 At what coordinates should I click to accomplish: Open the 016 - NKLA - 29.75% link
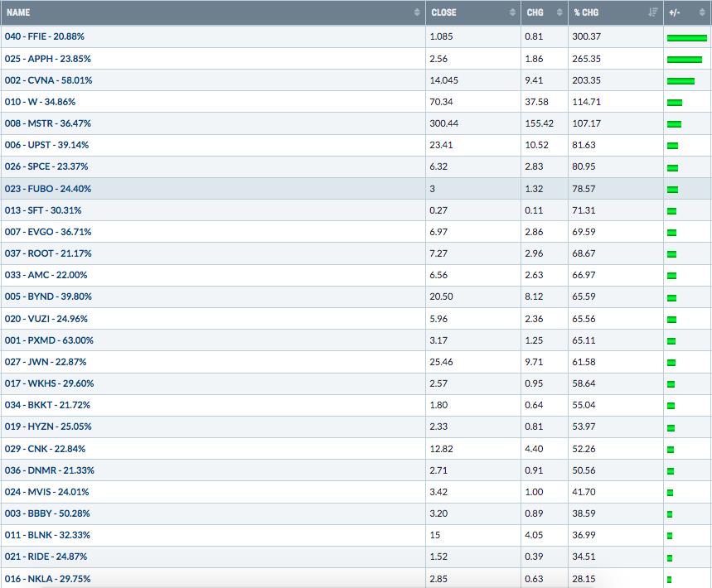pyautogui.click(x=48, y=579)
